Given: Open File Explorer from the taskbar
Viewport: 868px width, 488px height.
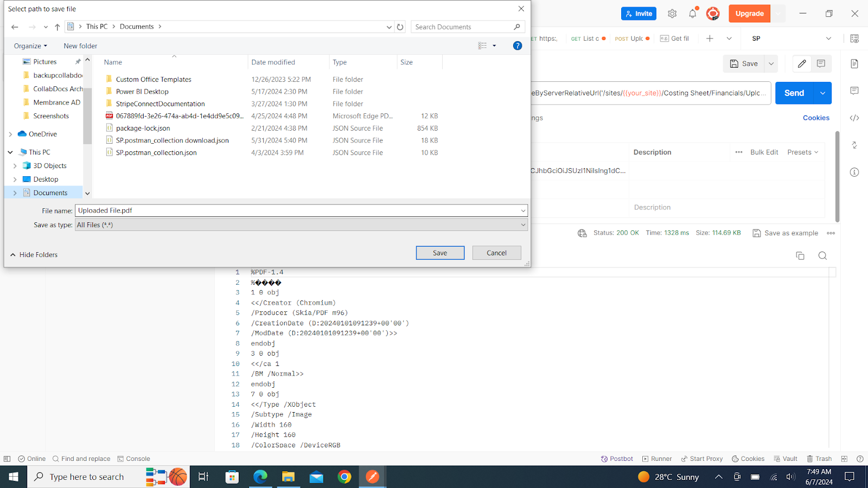Looking at the screenshot, I should pos(288,477).
